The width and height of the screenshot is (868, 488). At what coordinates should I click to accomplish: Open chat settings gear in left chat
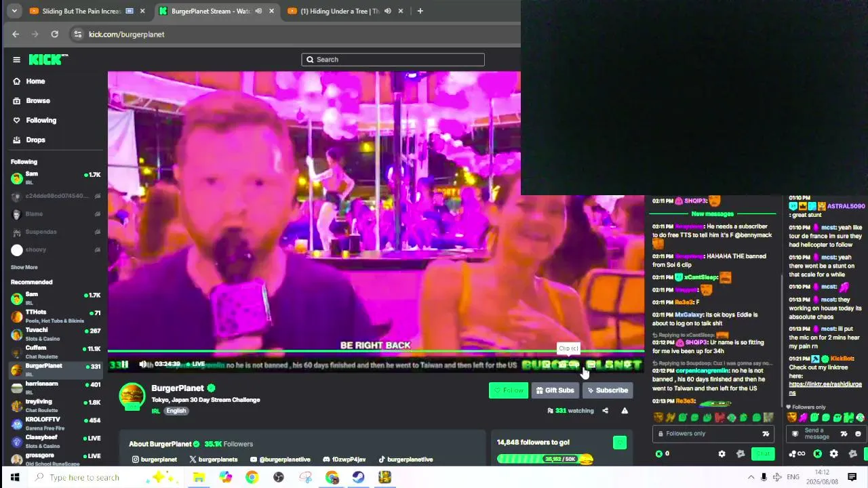(x=722, y=454)
